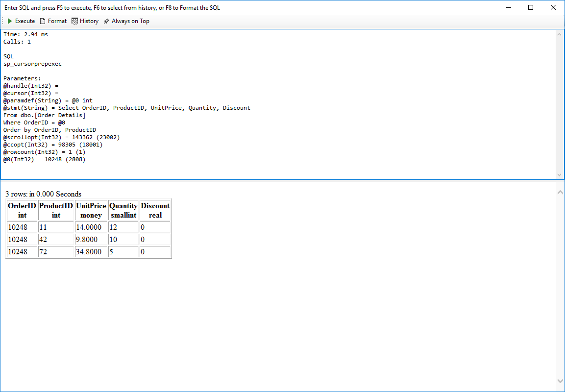Click the 'Order by OrderID, ProductID' line

[49, 130]
